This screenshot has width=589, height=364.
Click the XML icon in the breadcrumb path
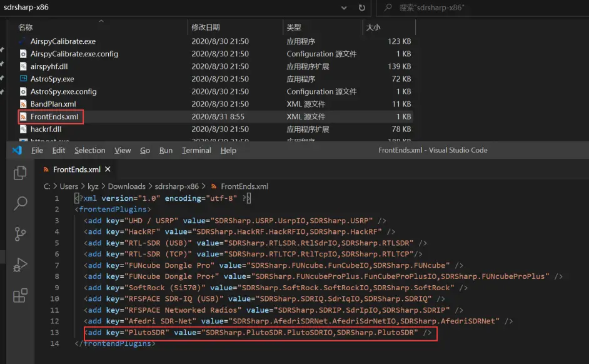coord(214,186)
